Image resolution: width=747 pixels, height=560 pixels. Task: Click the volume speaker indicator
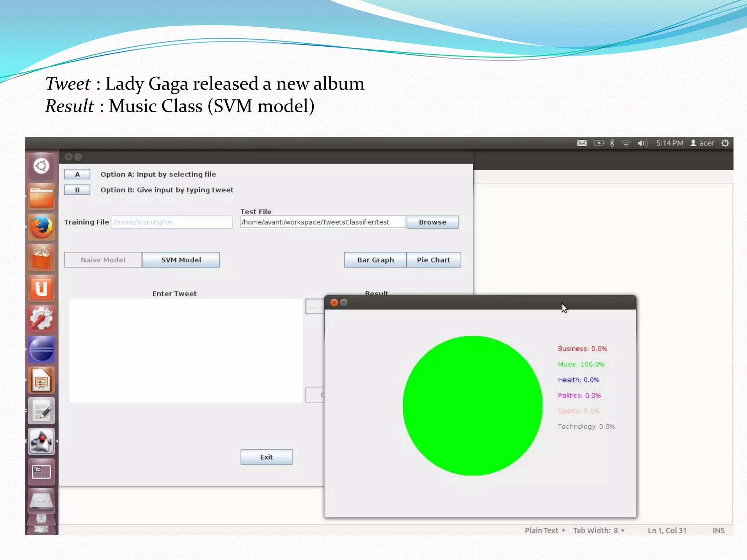click(x=642, y=143)
